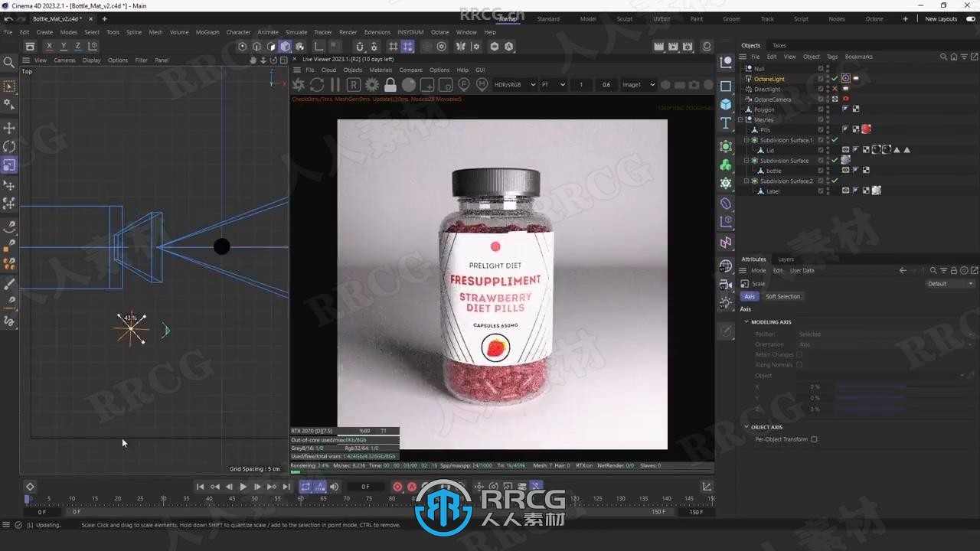Enable Directlight via its red X
Viewport: 980px width, 551px height.
click(x=835, y=89)
